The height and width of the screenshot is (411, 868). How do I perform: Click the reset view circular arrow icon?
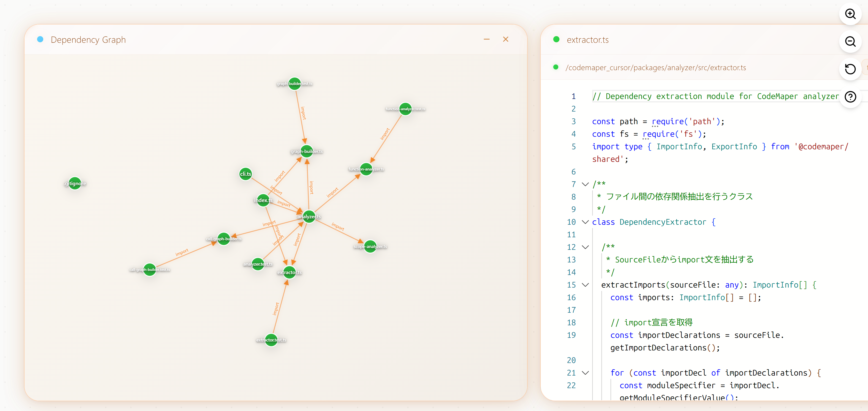click(850, 69)
